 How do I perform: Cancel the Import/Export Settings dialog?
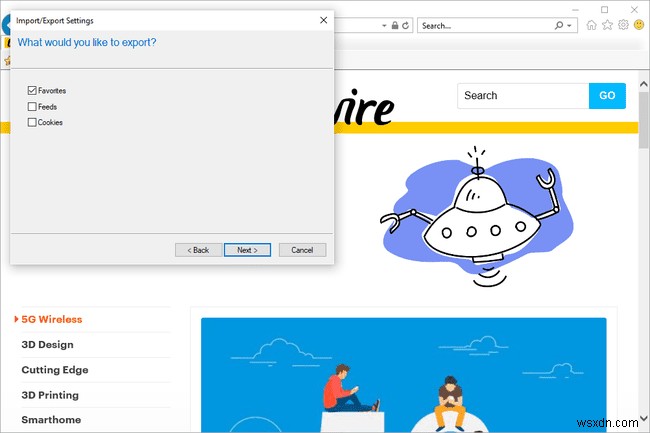tap(302, 250)
